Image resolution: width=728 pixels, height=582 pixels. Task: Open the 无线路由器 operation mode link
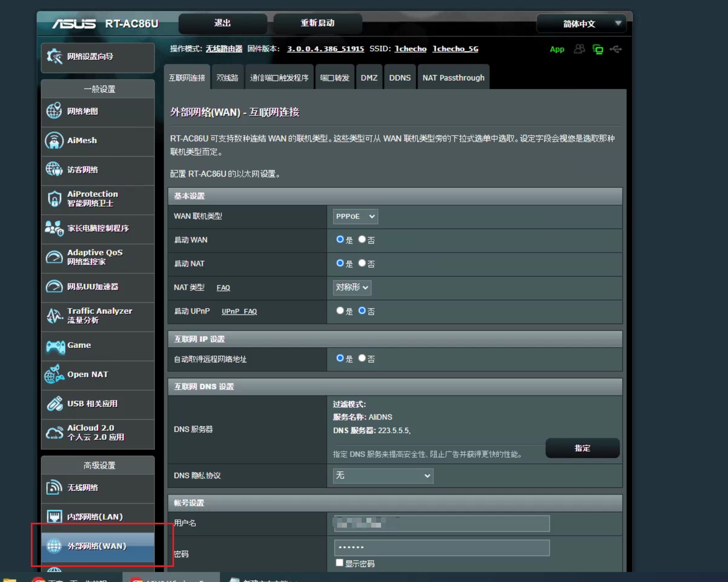pos(224,49)
